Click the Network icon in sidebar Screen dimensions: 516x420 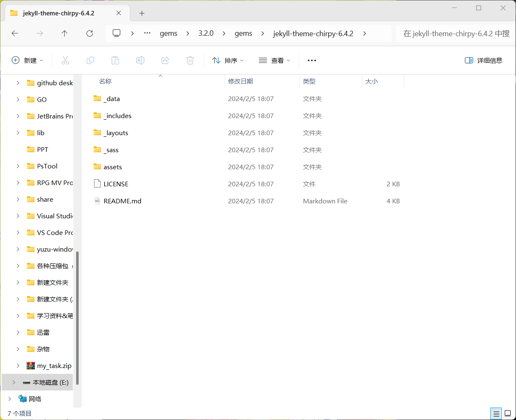pos(22,399)
